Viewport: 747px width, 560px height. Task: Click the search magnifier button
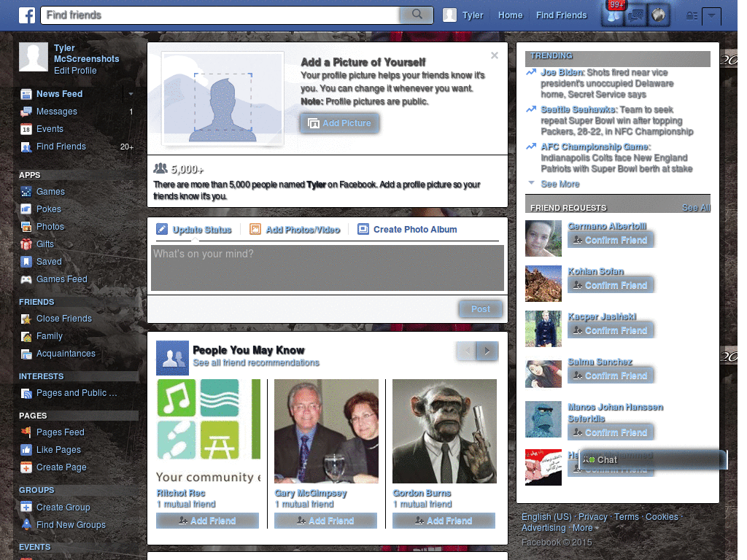click(x=417, y=15)
